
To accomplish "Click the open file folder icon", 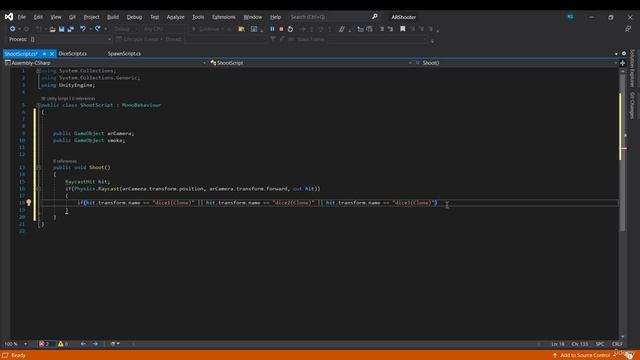I will (x=52, y=29).
